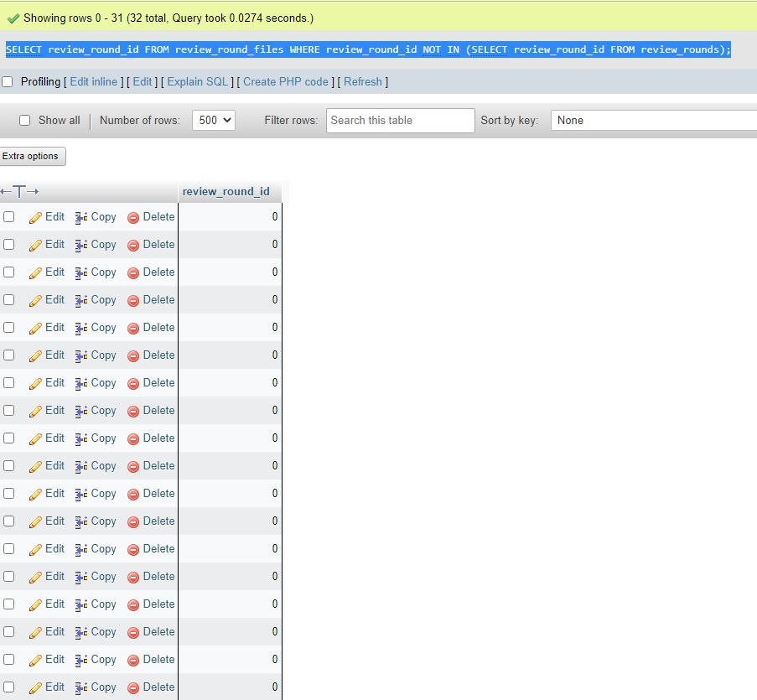The height and width of the screenshot is (700, 757).
Task: Click the red Delete icon in the third row
Action: tap(133, 272)
